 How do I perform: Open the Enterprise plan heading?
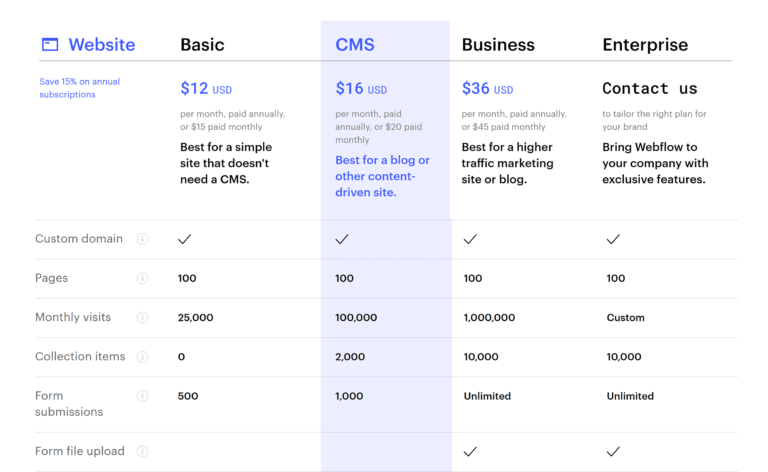click(645, 45)
